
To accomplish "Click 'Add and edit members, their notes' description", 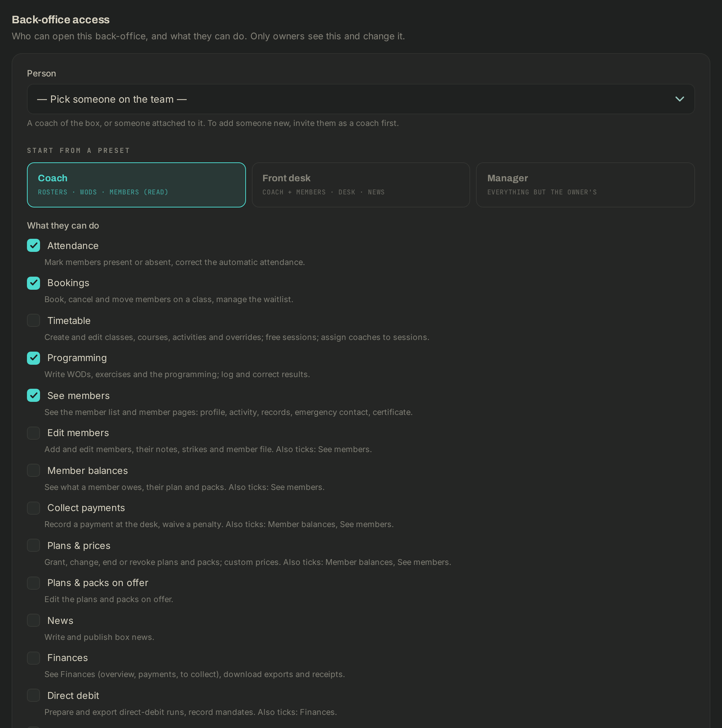I will [x=208, y=449].
